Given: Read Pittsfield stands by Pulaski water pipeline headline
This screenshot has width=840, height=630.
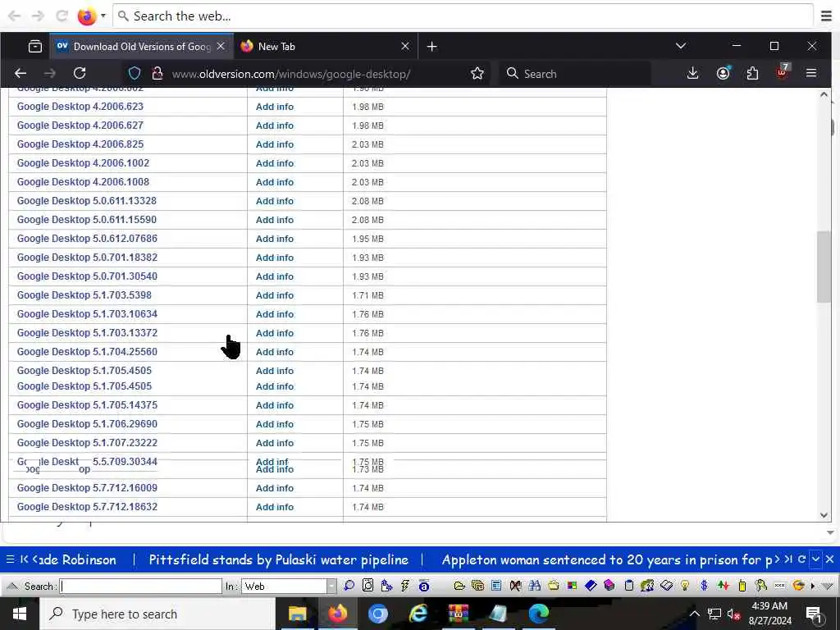Looking at the screenshot, I should tap(279, 559).
